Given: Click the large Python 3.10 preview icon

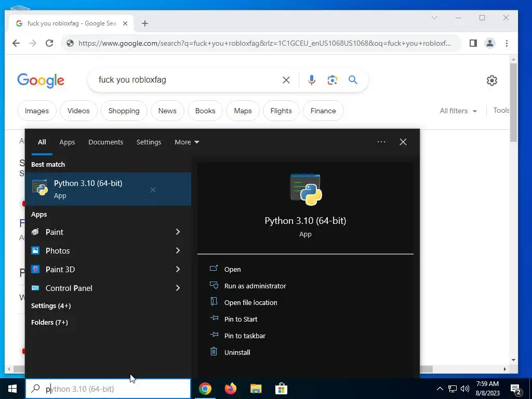Looking at the screenshot, I should coord(305,190).
